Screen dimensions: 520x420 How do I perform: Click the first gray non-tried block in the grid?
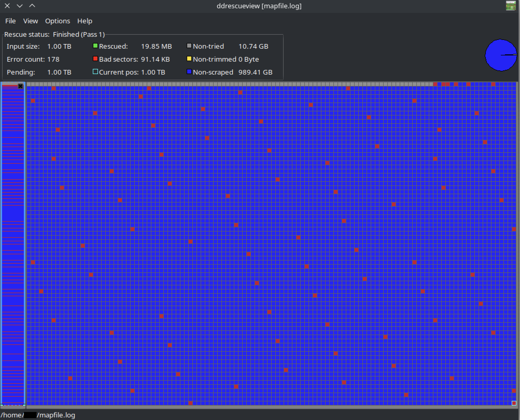[29, 84]
